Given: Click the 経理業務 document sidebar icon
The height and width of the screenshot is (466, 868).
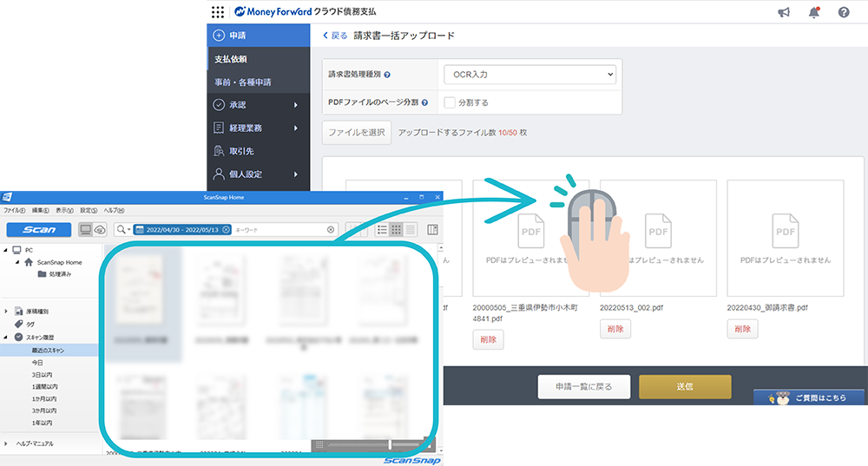Looking at the screenshot, I should coord(219,128).
